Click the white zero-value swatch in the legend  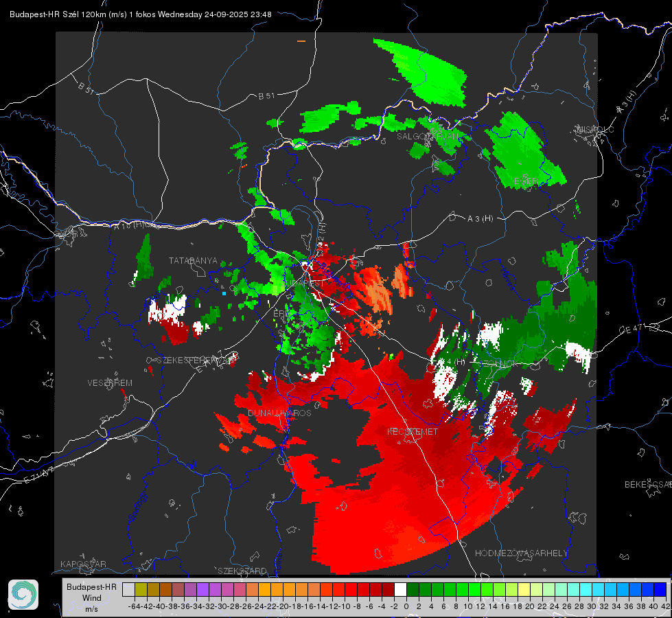click(x=400, y=589)
